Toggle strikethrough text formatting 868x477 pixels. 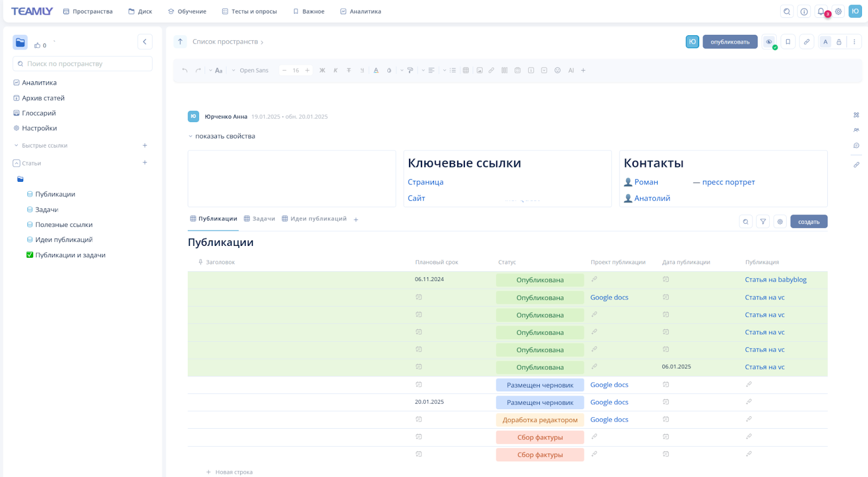(x=349, y=71)
